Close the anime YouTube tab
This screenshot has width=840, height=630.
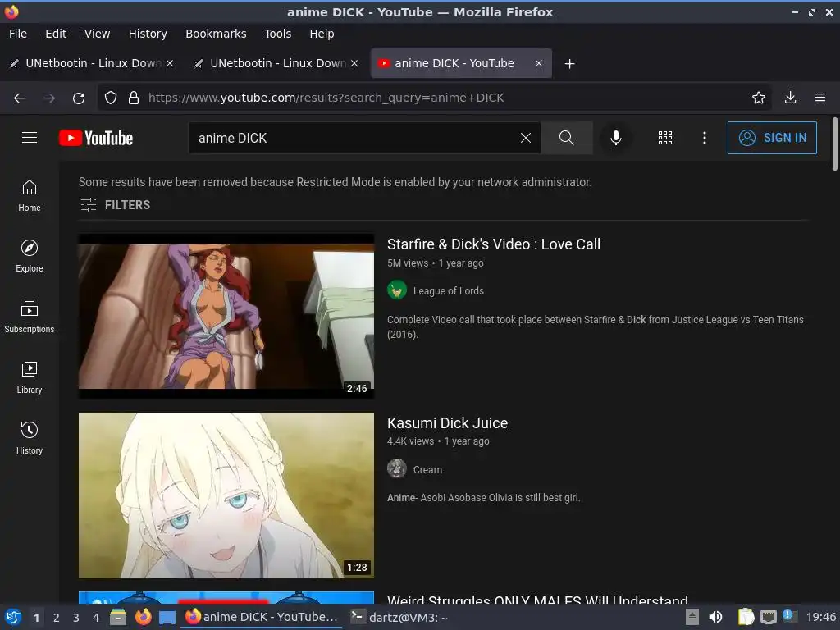click(539, 63)
